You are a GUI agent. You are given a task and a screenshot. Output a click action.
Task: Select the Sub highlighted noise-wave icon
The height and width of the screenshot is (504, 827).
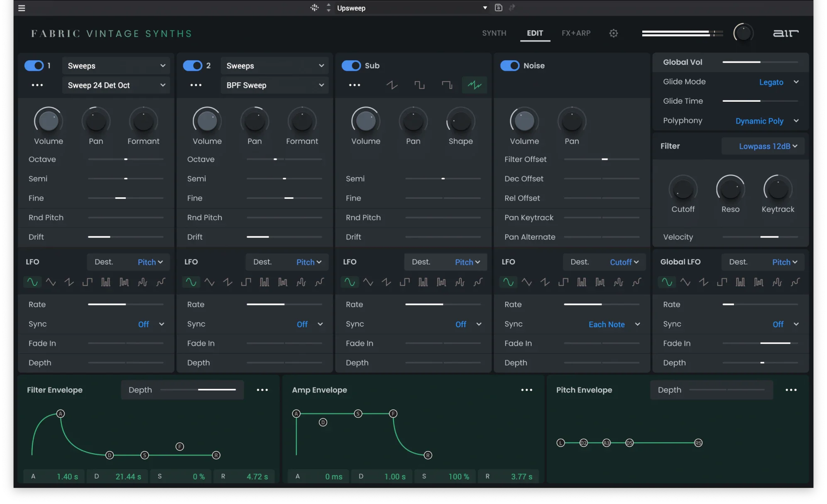point(474,85)
